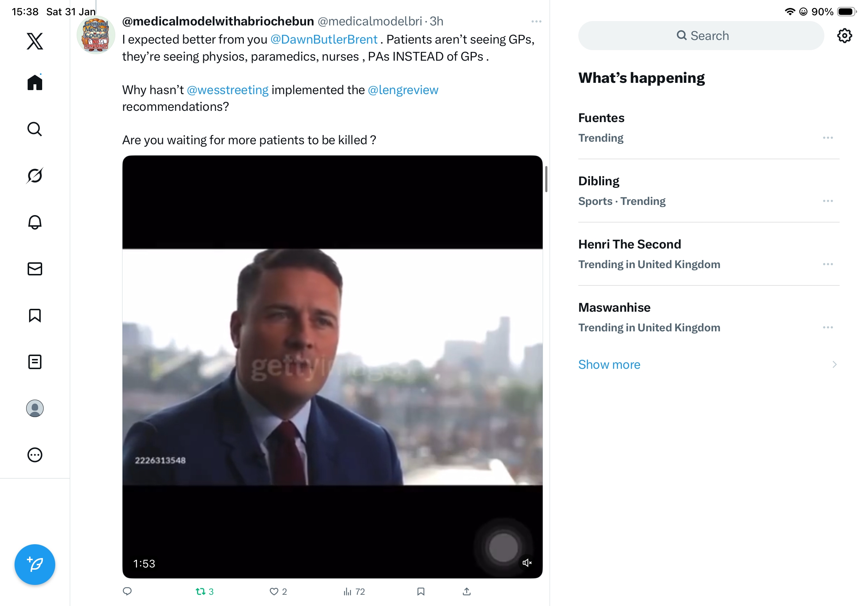Click the Search input field
The image size is (868, 606).
701,36
